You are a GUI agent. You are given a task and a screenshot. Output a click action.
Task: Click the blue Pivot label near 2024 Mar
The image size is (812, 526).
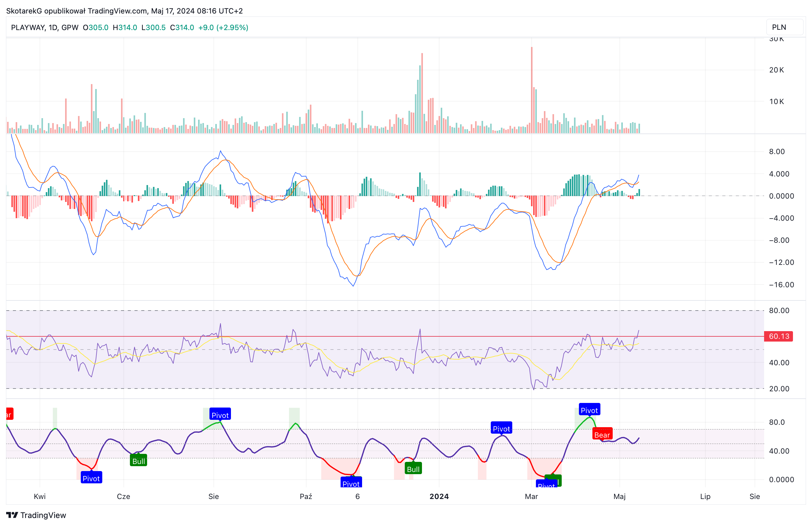pos(502,428)
